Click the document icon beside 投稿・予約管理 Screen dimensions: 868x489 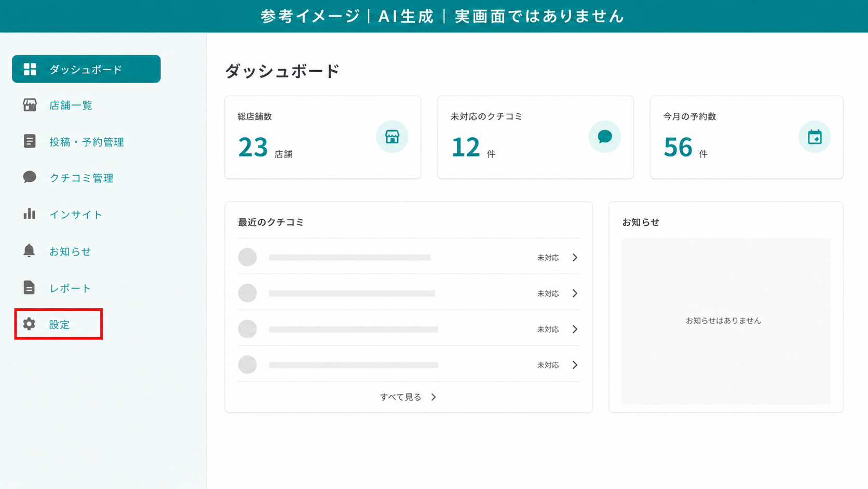[x=30, y=141]
